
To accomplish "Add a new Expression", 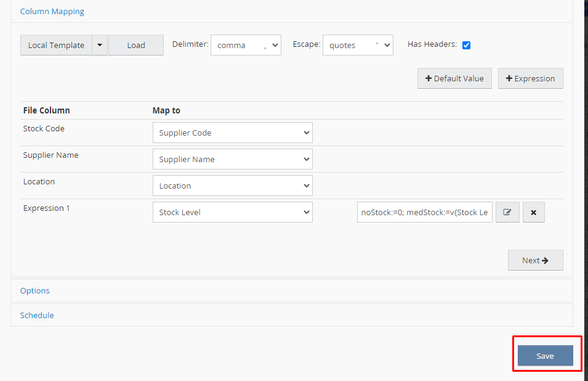I will (530, 78).
